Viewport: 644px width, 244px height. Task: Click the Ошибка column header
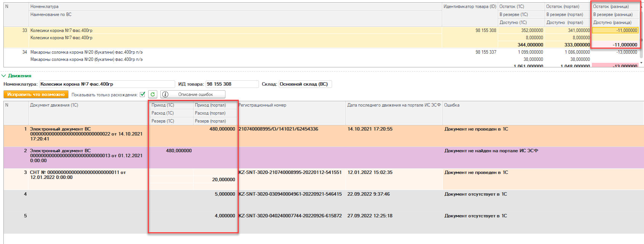452,105
